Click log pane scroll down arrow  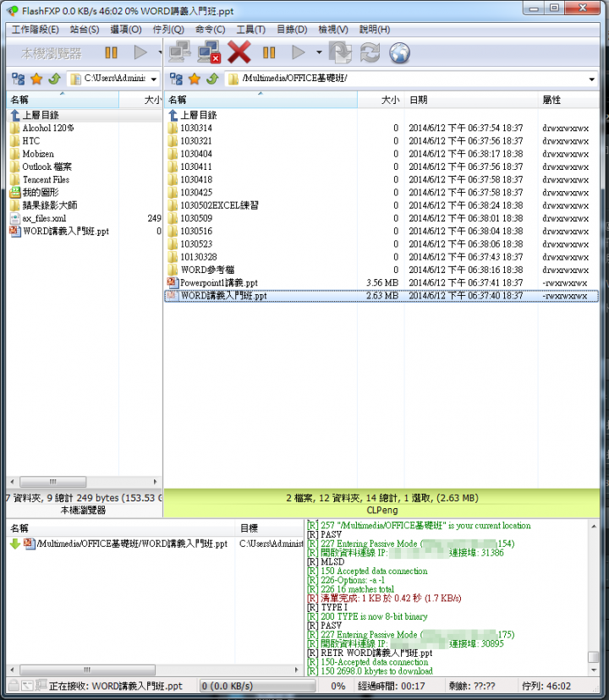click(x=594, y=670)
